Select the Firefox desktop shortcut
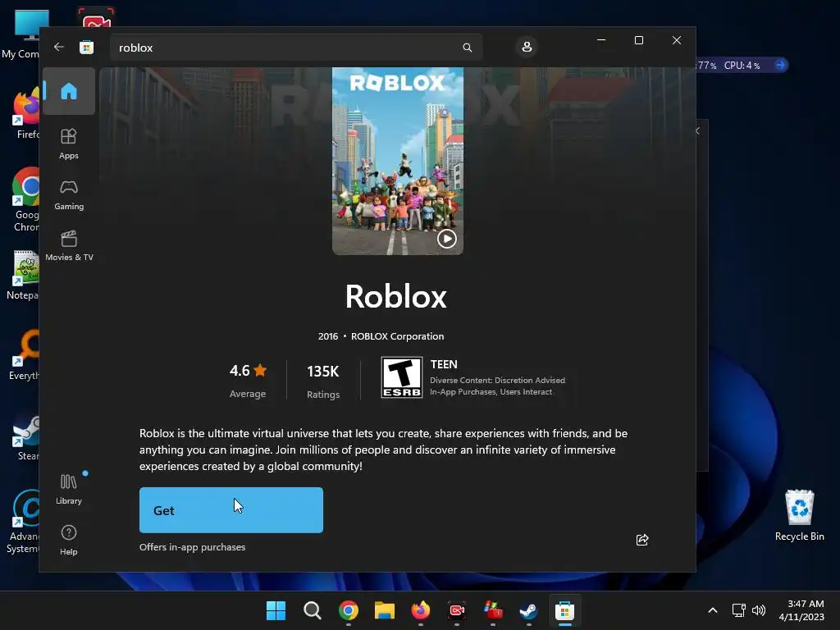This screenshot has height=630, width=840. click(x=27, y=114)
